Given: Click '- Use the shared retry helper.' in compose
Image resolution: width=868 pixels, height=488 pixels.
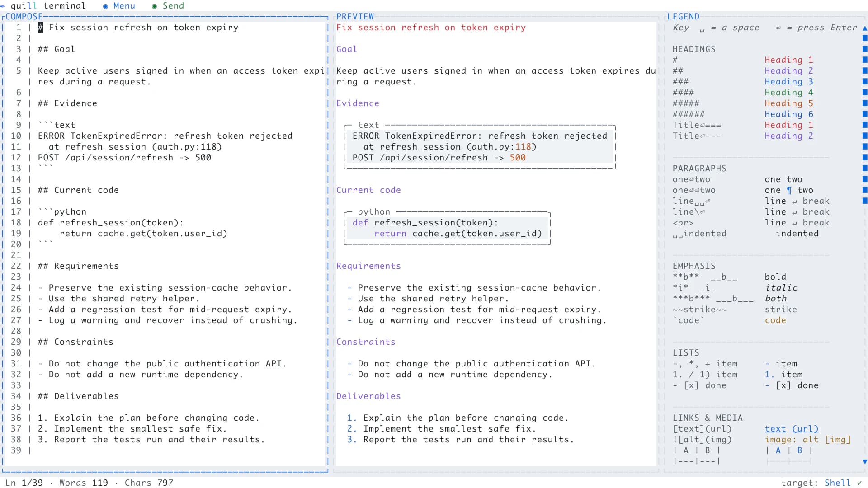Looking at the screenshot, I should [x=119, y=298].
